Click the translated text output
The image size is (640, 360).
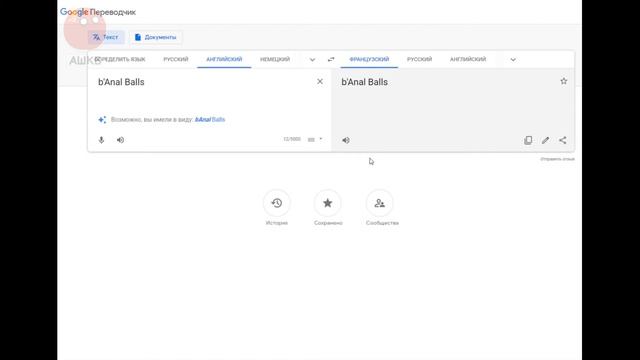(364, 82)
